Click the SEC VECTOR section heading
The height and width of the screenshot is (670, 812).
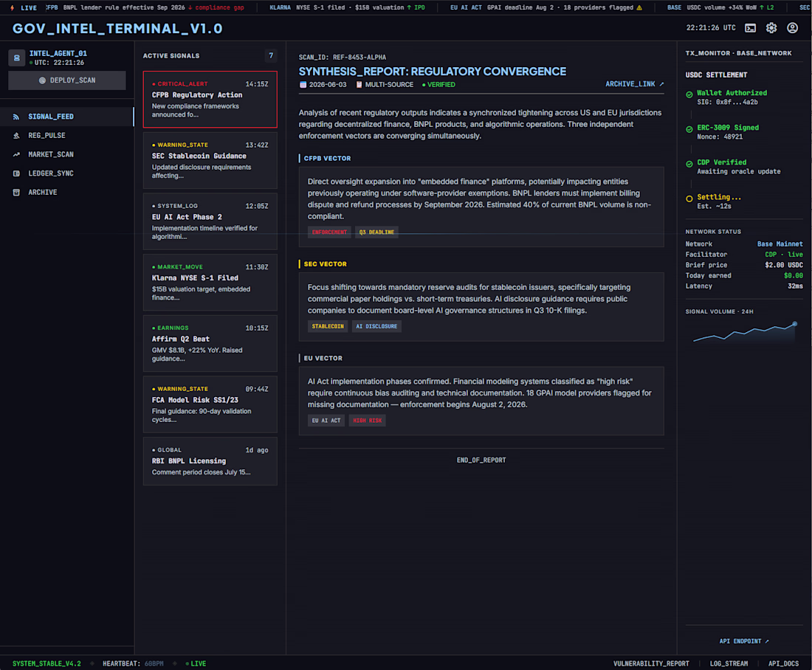click(326, 264)
